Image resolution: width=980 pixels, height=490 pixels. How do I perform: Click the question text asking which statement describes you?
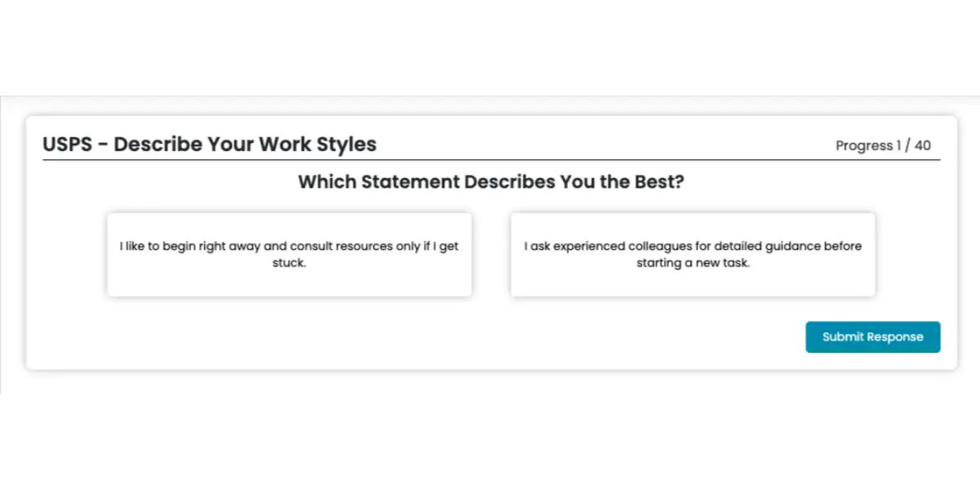pos(490,181)
